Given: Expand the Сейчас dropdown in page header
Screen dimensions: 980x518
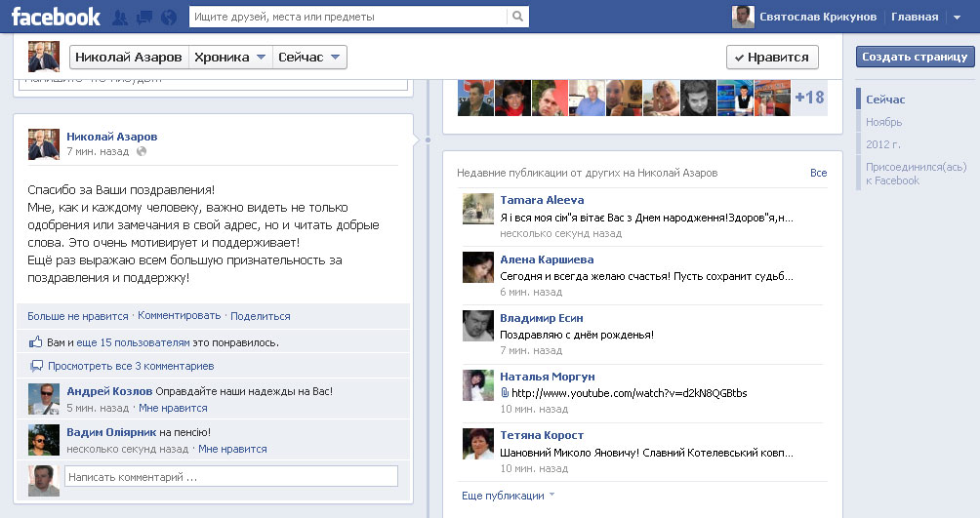Looking at the screenshot, I should point(309,58).
